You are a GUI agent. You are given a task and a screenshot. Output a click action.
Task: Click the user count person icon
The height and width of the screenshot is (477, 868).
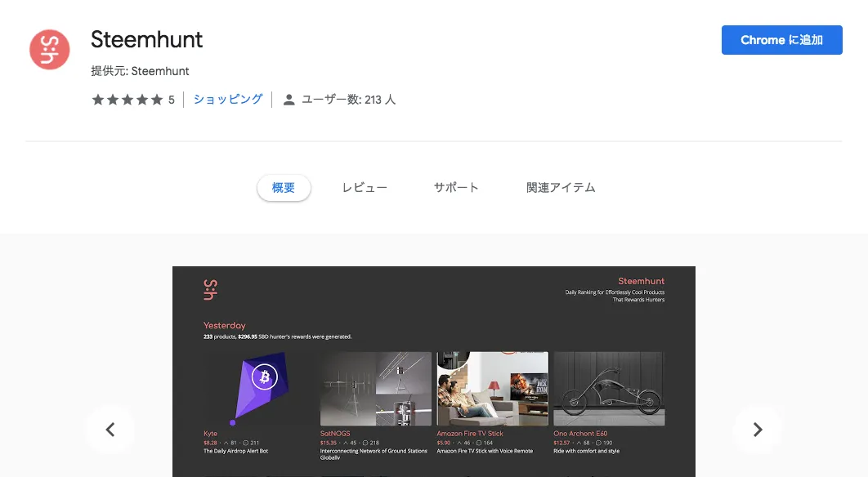click(289, 100)
